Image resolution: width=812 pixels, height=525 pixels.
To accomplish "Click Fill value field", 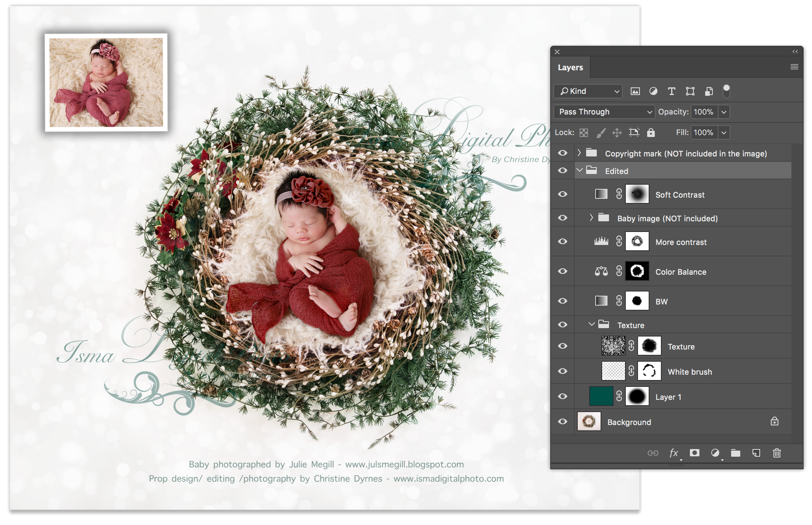I will coord(704,133).
